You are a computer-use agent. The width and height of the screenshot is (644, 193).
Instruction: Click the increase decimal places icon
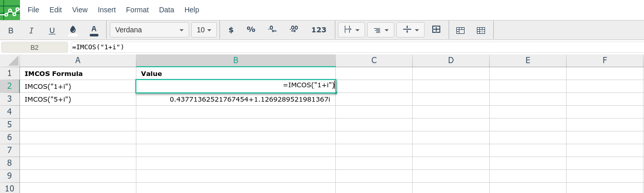tap(293, 30)
